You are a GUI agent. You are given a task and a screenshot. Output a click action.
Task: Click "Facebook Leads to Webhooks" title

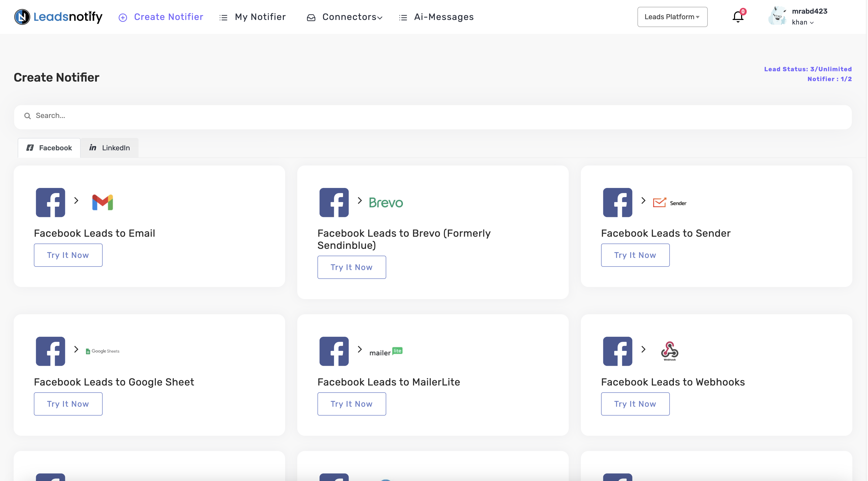(x=673, y=382)
